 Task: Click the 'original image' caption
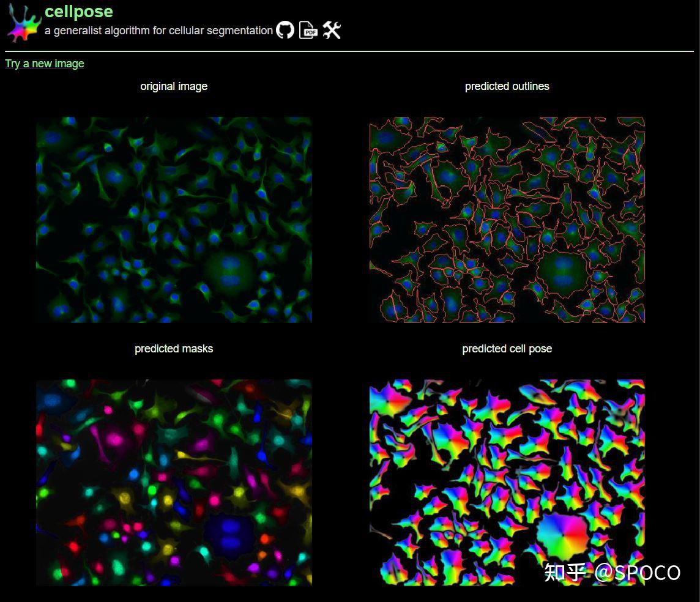tap(174, 86)
